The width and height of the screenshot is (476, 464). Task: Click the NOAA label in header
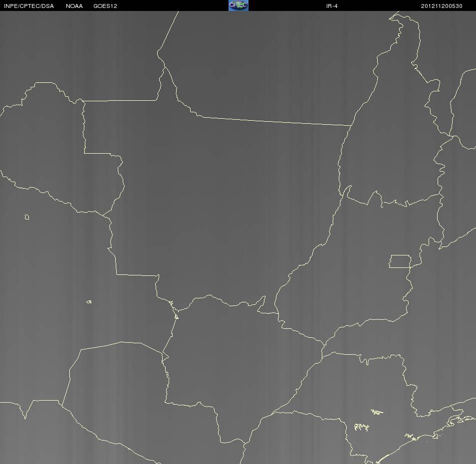pyautogui.click(x=74, y=6)
